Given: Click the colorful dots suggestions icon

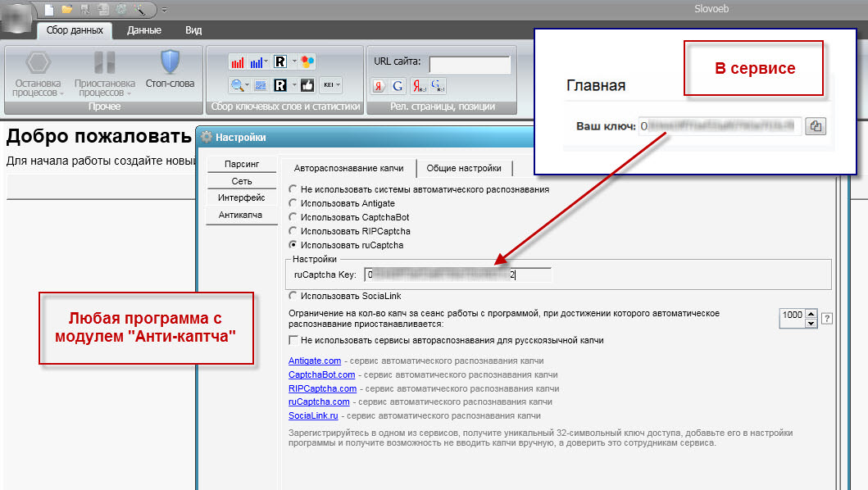Looking at the screenshot, I should click(x=307, y=62).
